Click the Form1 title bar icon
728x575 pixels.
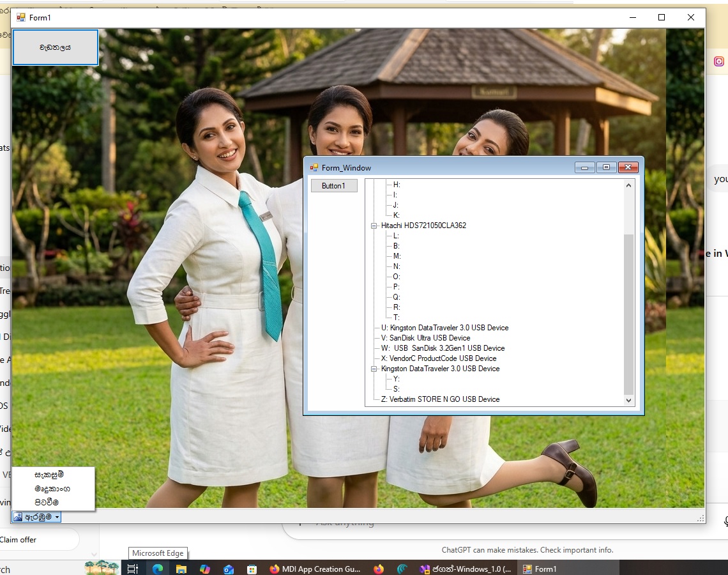pyautogui.click(x=21, y=18)
